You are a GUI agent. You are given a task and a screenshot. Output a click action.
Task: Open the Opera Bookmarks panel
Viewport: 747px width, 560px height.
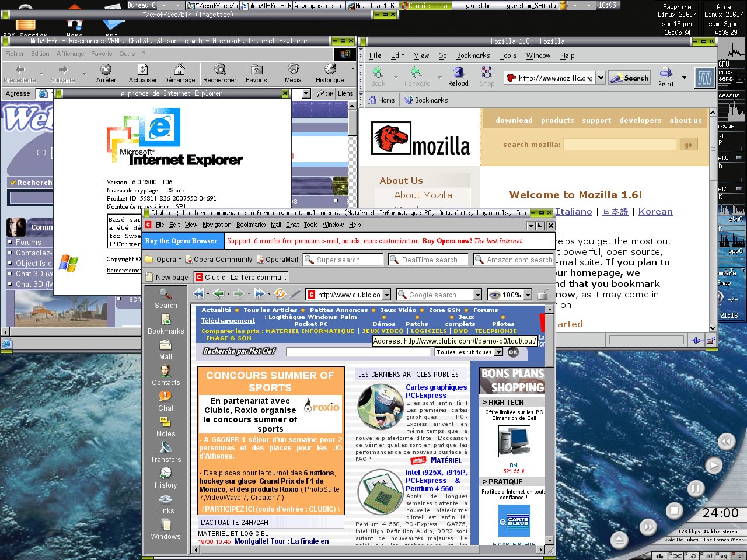point(166,325)
